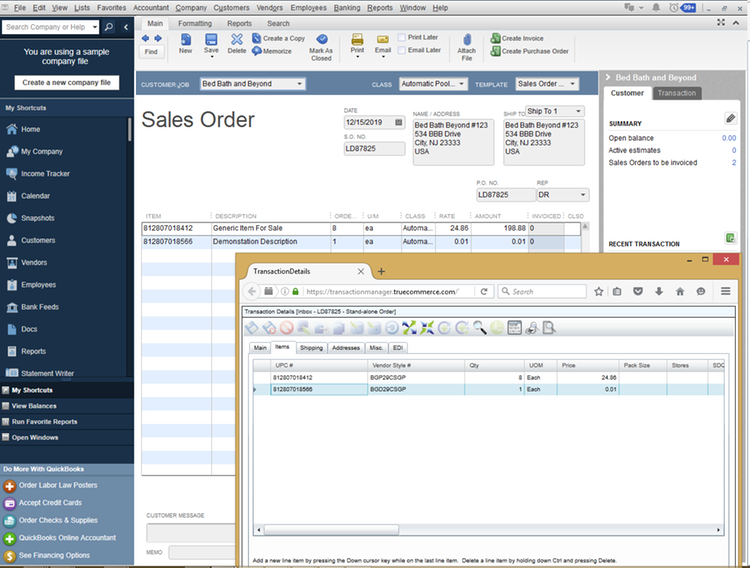
Task: Click View Balances in left panel
Action: point(34,406)
